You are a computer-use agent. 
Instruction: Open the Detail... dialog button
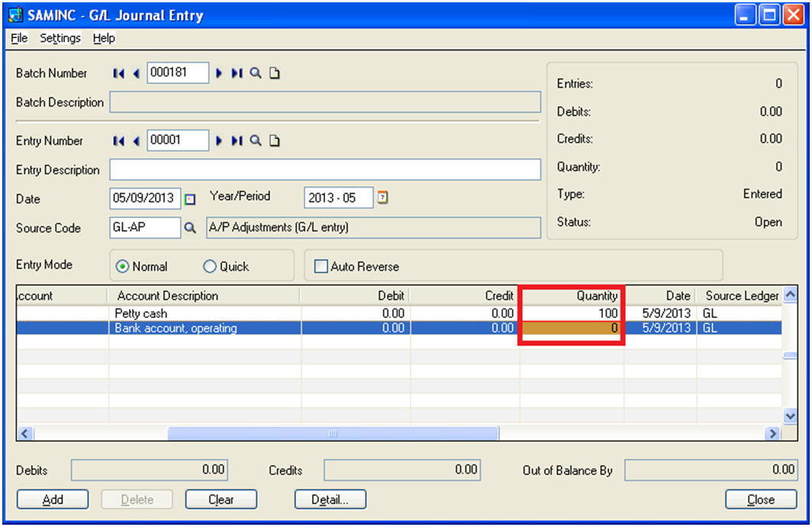[330, 500]
